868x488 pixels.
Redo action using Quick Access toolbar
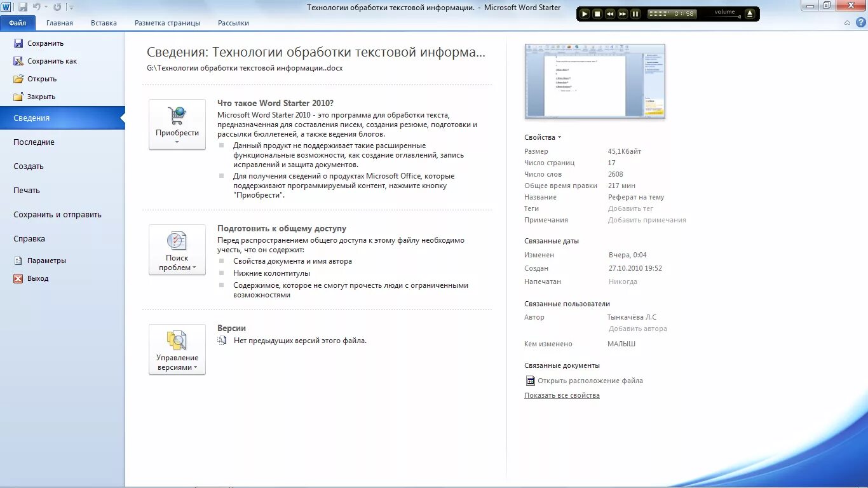point(57,6)
